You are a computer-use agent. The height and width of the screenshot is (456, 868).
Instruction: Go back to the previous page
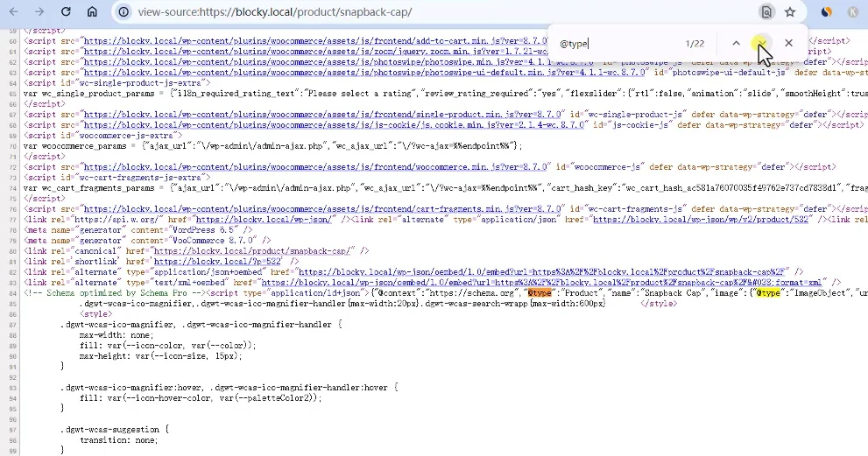pyautogui.click(x=14, y=11)
